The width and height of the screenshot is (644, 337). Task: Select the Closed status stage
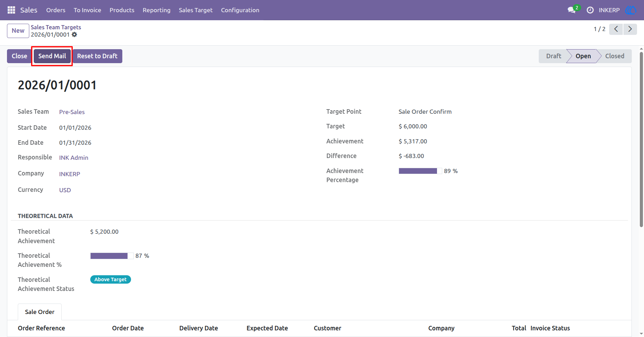pyautogui.click(x=614, y=56)
